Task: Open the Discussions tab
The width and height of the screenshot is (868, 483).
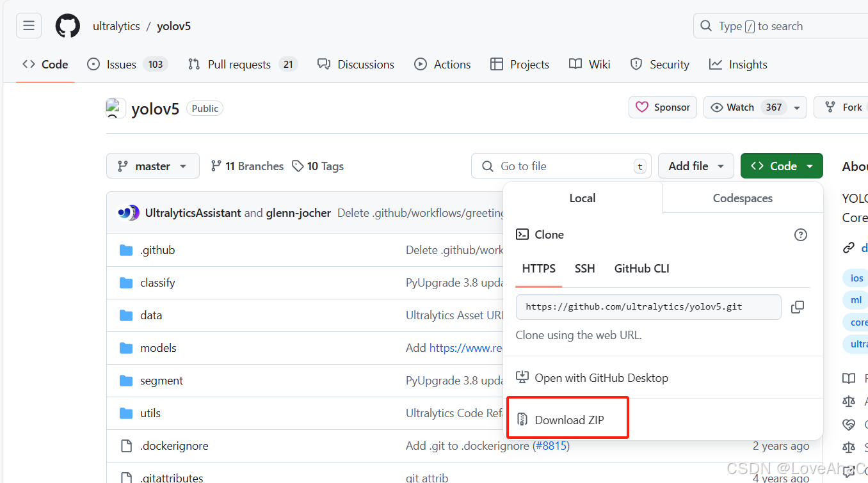Action: point(356,65)
